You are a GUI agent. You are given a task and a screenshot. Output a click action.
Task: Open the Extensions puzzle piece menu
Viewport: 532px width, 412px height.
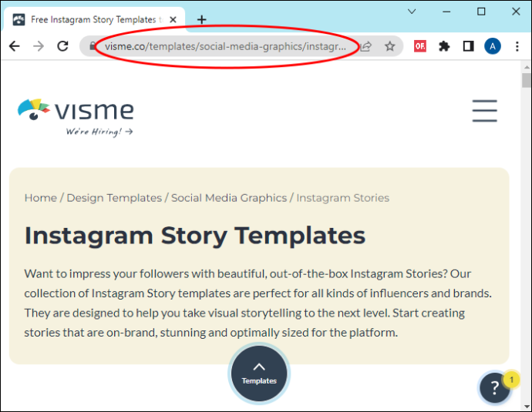click(x=444, y=46)
